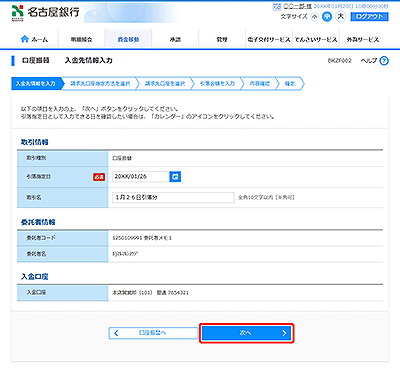The height and width of the screenshot is (377, 400).
Task: Select small font size button 小
Action: (x=314, y=17)
